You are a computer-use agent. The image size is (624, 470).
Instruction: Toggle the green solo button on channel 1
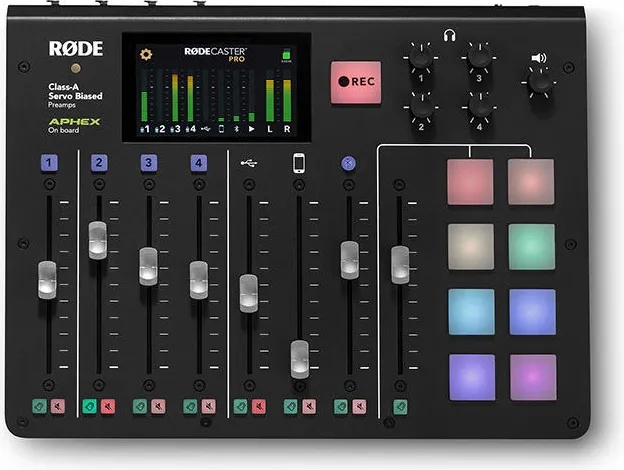(x=39, y=406)
